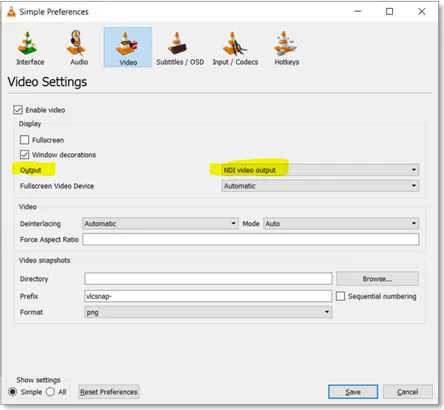
Task: Save the preferences
Action: click(353, 392)
